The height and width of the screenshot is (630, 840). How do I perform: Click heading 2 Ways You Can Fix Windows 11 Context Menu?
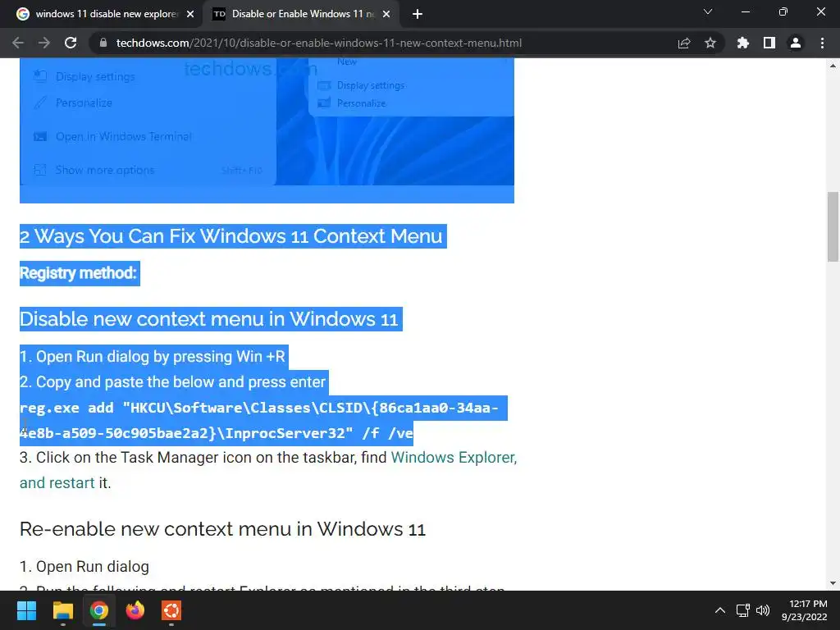[231, 236]
